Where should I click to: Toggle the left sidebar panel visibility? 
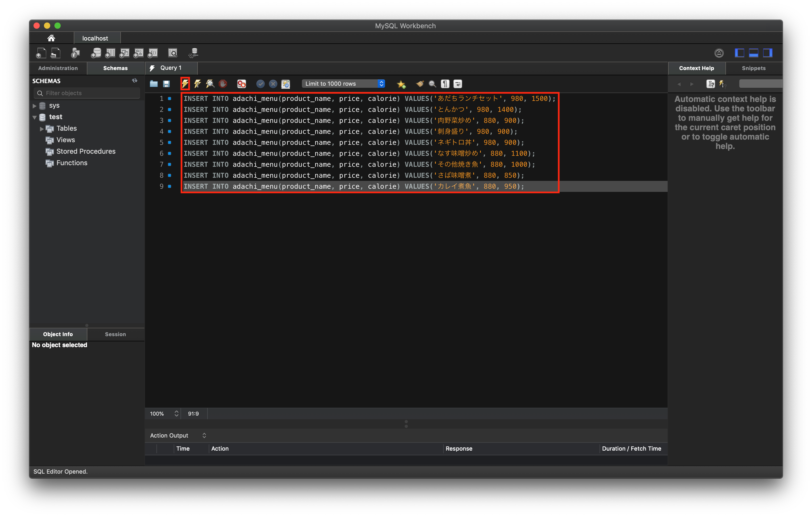point(739,53)
